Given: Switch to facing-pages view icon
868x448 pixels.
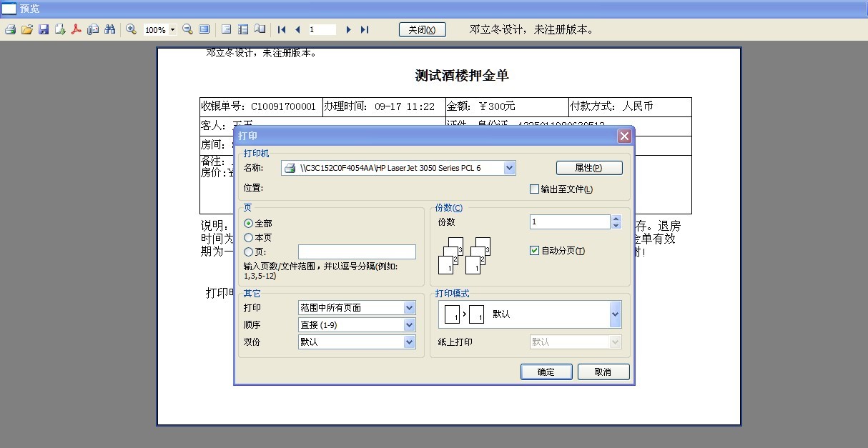Looking at the screenshot, I should point(259,29).
